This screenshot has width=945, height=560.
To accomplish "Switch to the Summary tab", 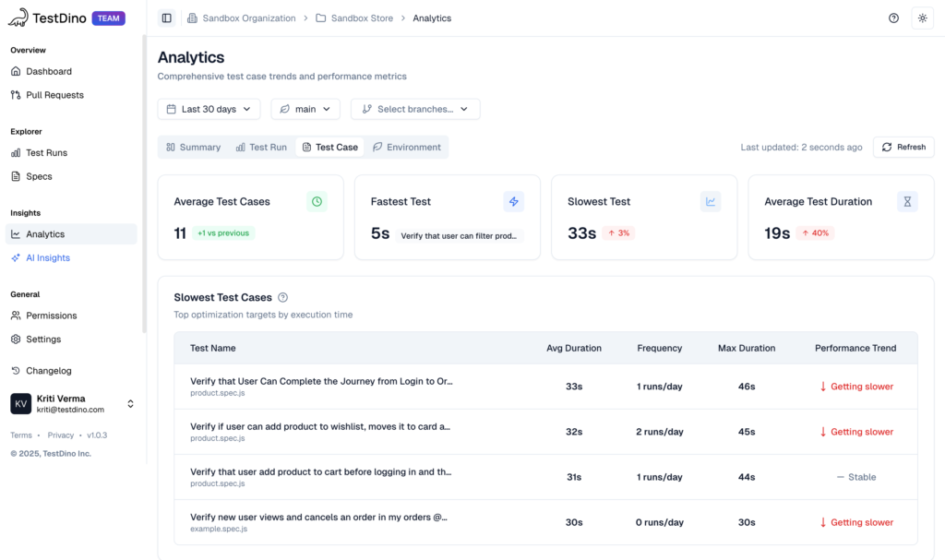I will coord(193,148).
